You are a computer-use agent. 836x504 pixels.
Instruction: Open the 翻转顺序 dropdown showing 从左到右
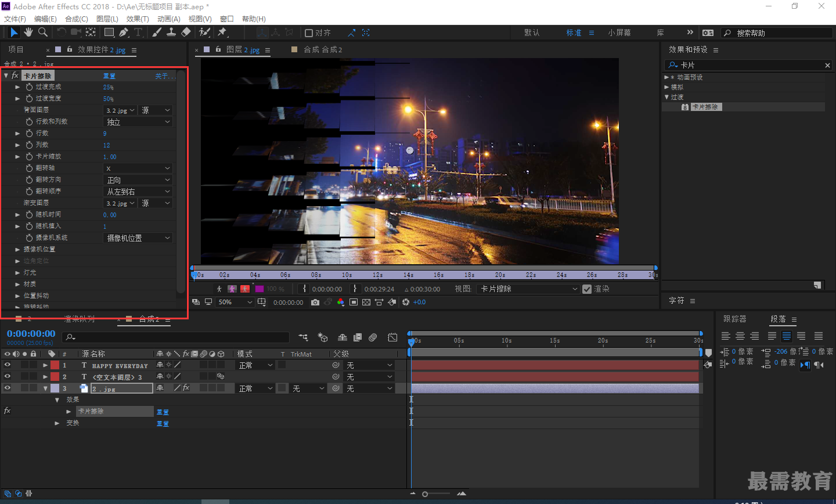(x=138, y=192)
